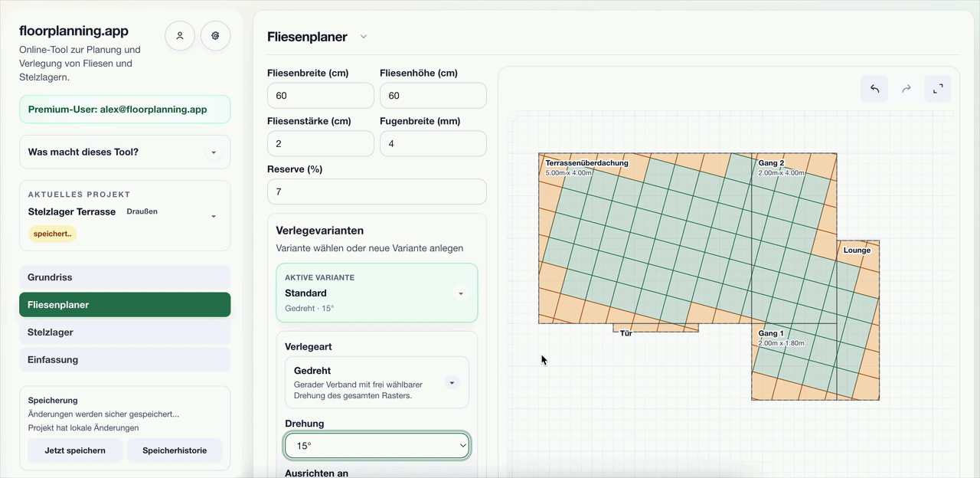Image resolution: width=980 pixels, height=478 pixels.
Task: Toggle fullscreen plan view
Action: point(937,89)
